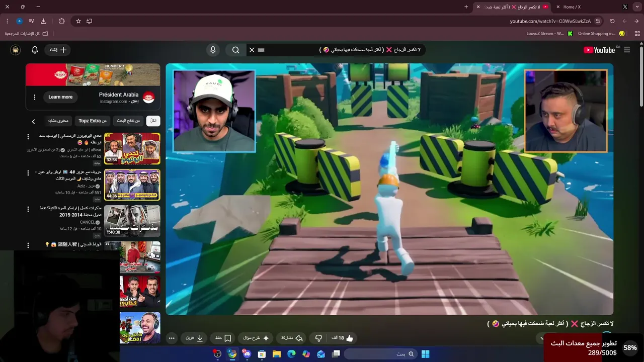Open Windows Start button

pos(425,354)
